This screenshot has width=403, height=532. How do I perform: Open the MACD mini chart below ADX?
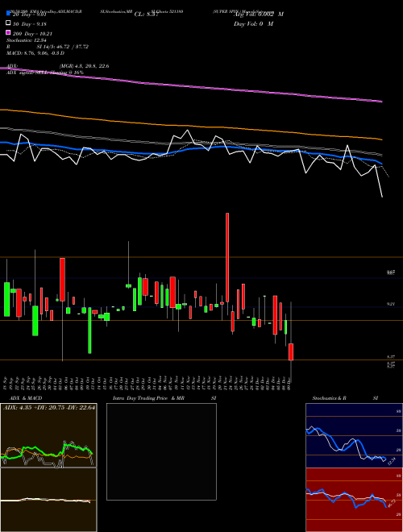point(48,500)
